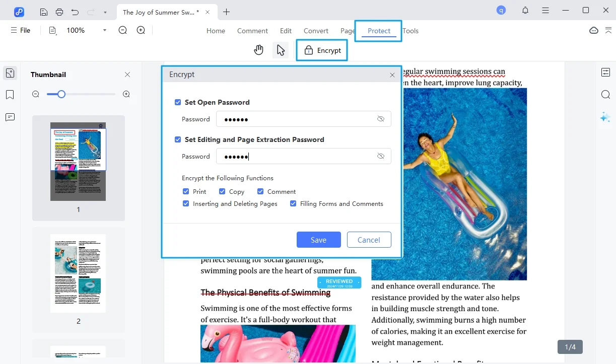Screen dimensions: 616x364
Task: Switch to the Convert tab
Action: pyautogui.click(x=316, y=31)
